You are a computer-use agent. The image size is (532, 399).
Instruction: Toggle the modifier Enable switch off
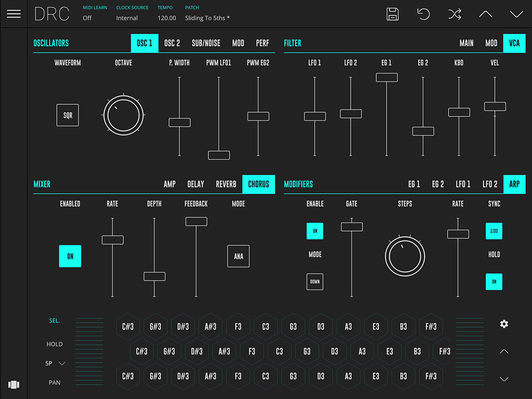(315, 231)
